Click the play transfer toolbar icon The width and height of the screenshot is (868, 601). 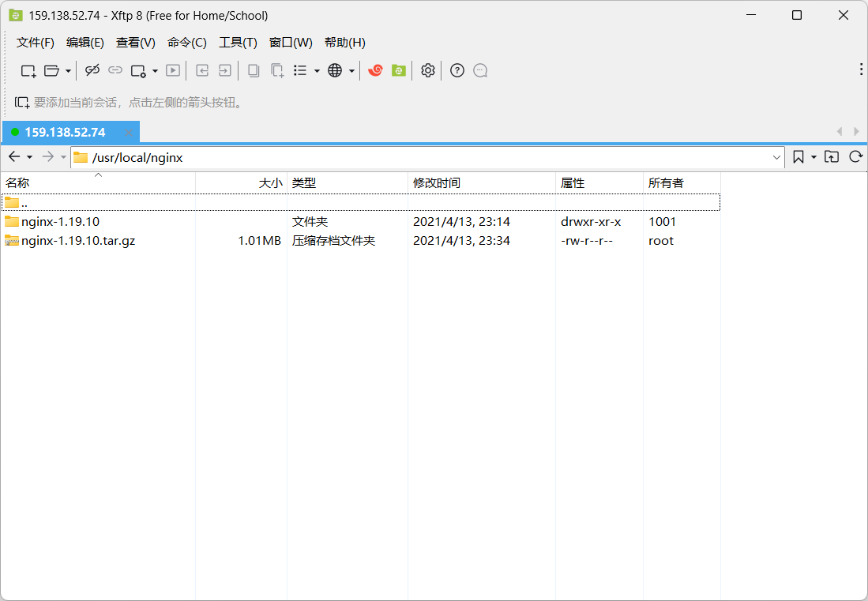(173, 70)
